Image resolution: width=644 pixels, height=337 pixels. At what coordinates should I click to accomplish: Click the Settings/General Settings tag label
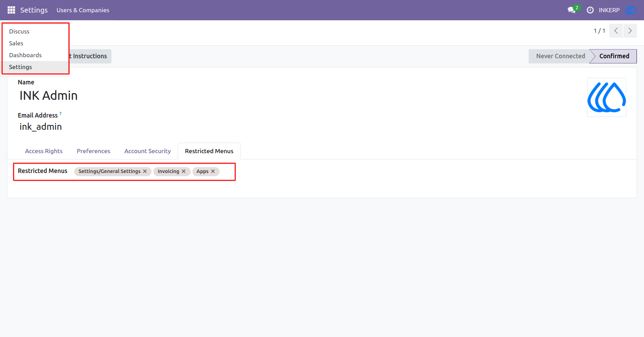point(109,171)
